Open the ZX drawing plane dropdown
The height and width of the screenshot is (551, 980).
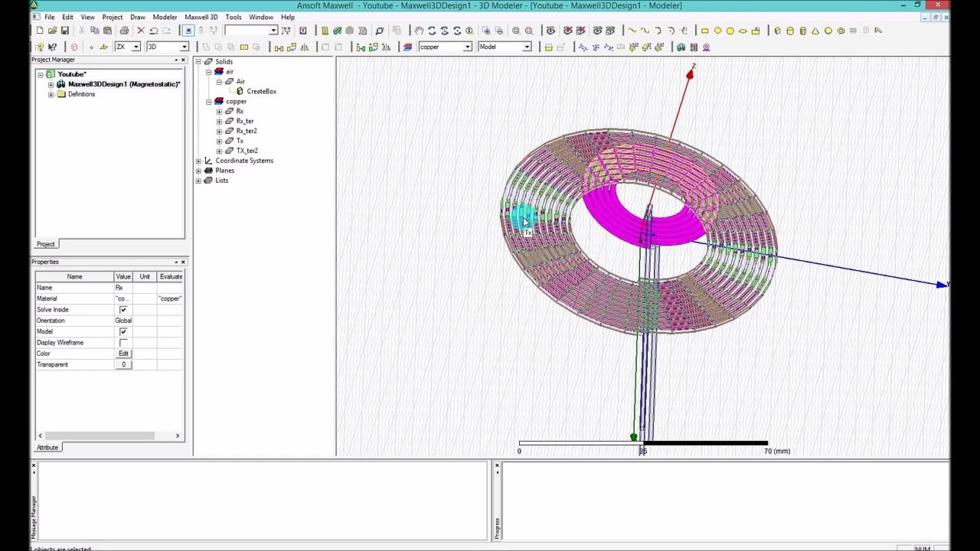[136, 47]
